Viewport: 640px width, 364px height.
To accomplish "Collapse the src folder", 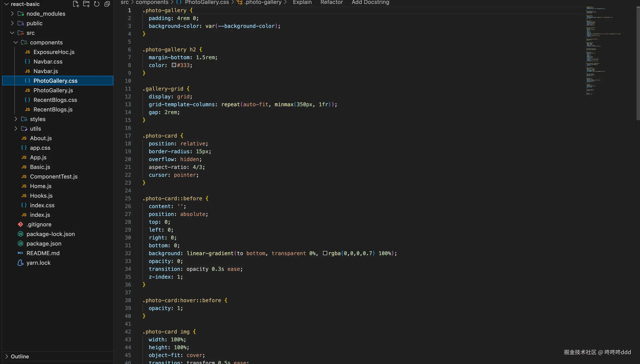I will (12, 33).
